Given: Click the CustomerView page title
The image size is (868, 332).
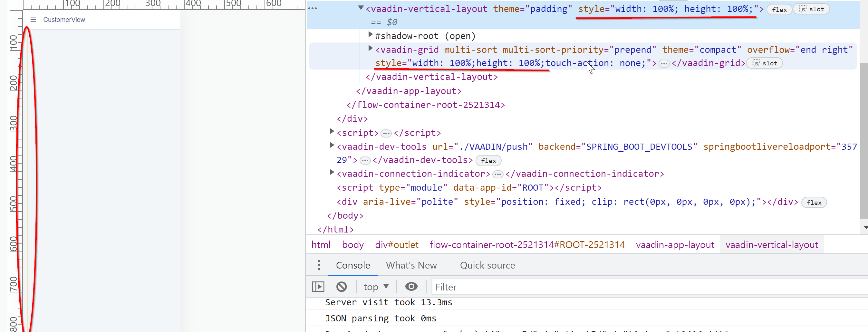Looking at the screenshot, I should [64, 20].
